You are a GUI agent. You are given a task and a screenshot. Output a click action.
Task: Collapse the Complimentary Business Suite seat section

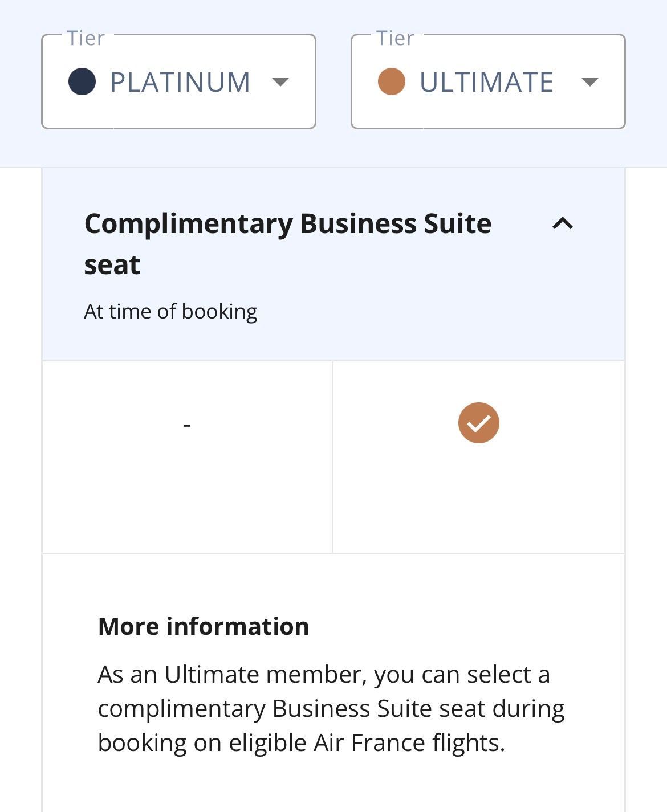(x=562, y=223)
